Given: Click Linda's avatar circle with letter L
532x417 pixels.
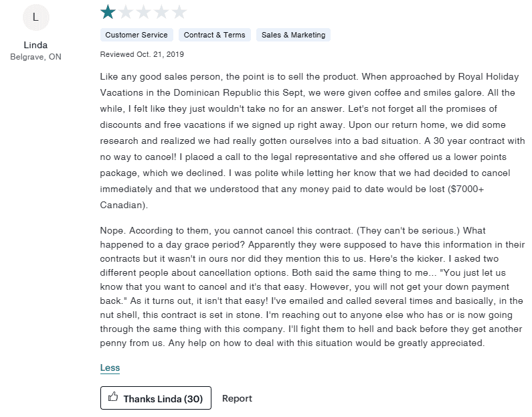Looking at the screenshot, I should 35,17.
